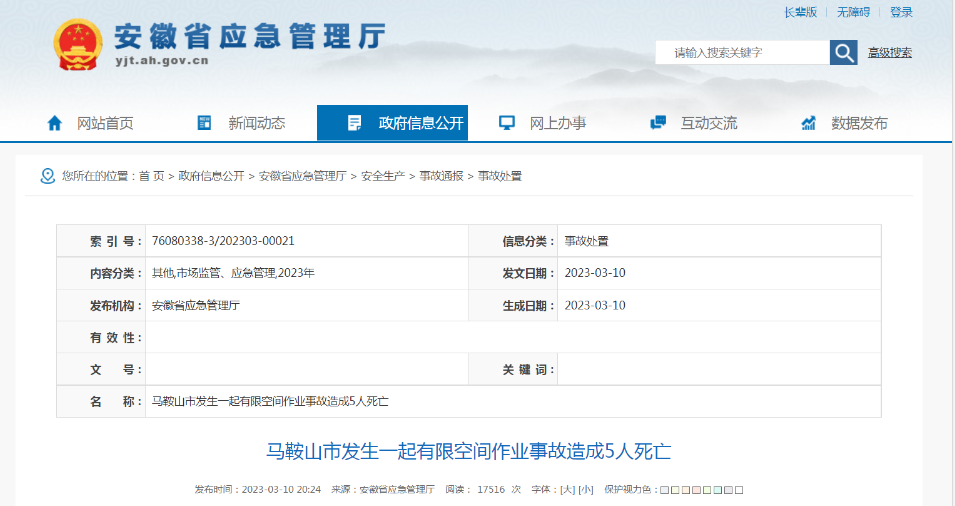Screen dimensions: 955x506
Task: Click the 发文日期 value 2023-03-10
Action: (595, 273)
